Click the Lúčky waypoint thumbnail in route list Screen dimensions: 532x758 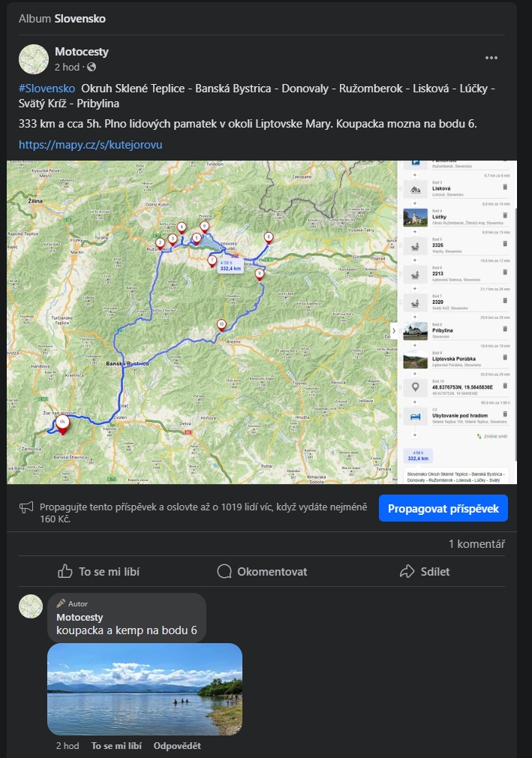pyautogui.click(x=415, y=217)
